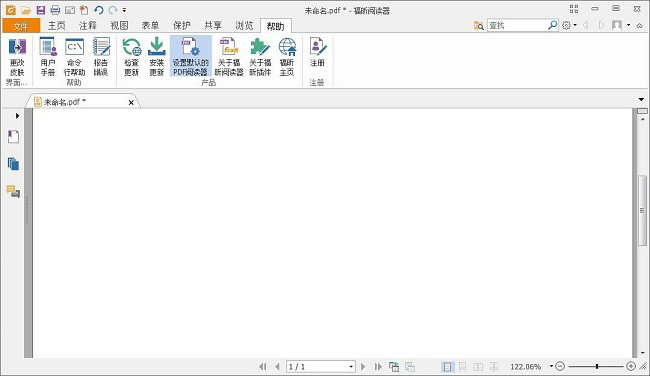Open the 福昕主页 homepage
Screen dimensions: 650x376
coord(287,57)
